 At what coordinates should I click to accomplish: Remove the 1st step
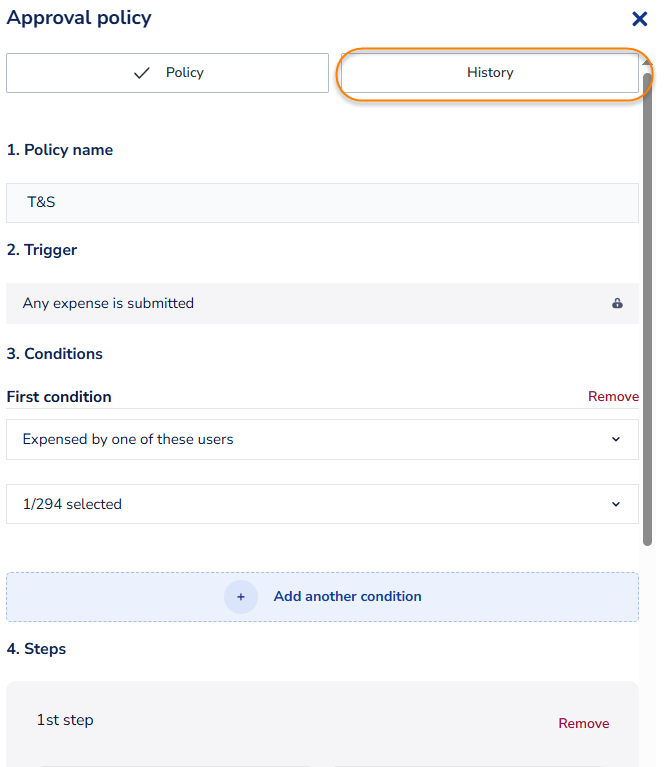coord(583,723)
